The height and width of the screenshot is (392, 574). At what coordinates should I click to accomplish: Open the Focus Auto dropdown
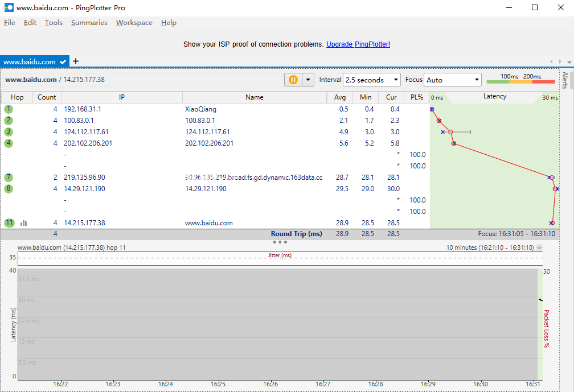pyautogui.click(x=453, y=80)
